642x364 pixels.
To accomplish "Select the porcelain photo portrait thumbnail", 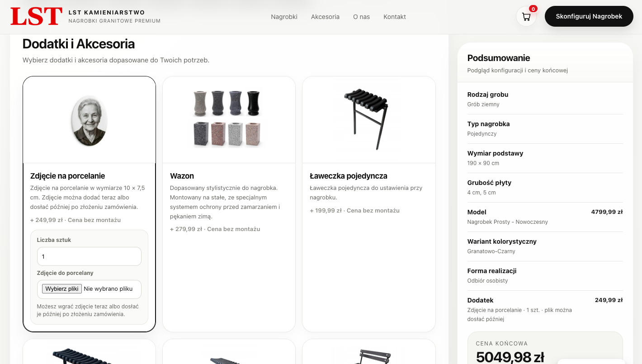I will pyautogui.click(x=89, y=120).
